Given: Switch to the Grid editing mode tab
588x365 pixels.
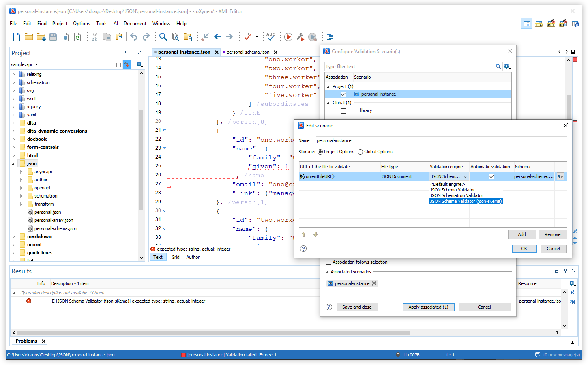Looking at the screenshot, I should tap(175, 257).
